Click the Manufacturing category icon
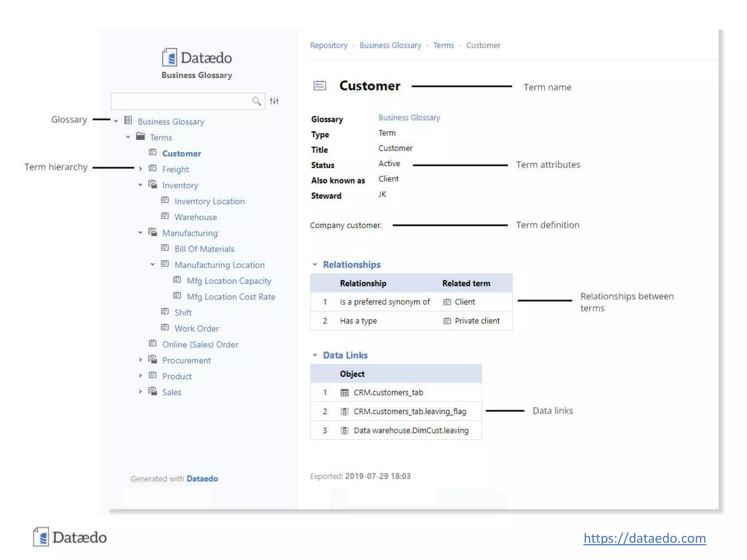Screen dimensions: 747x560 153,232
